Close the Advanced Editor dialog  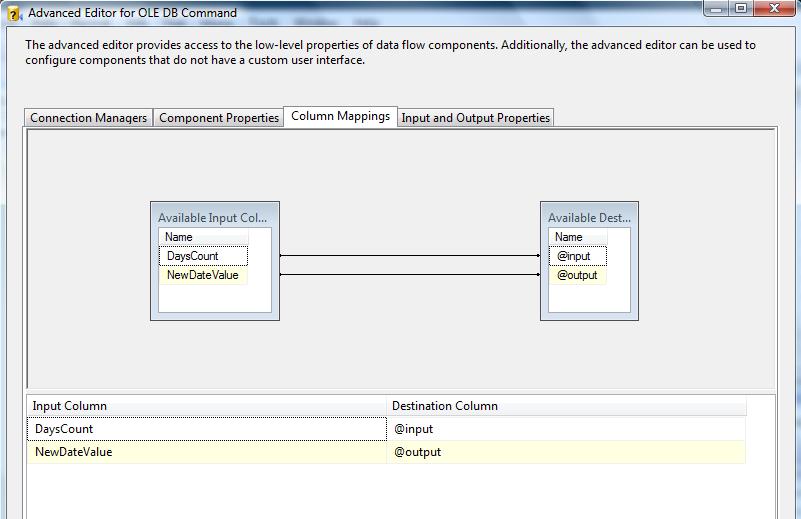click(774, 9)
